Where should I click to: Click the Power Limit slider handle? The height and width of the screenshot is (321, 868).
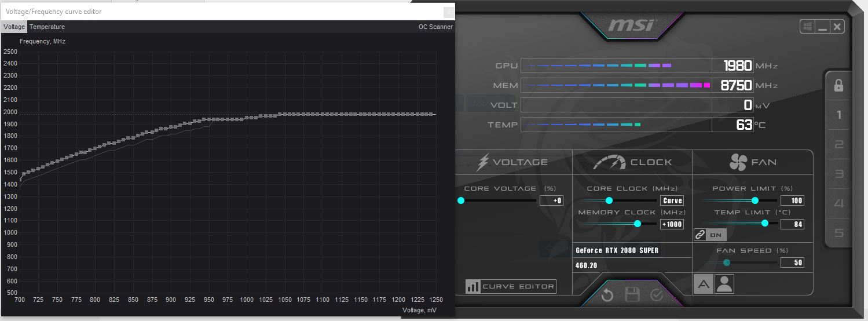click(755, 200)
